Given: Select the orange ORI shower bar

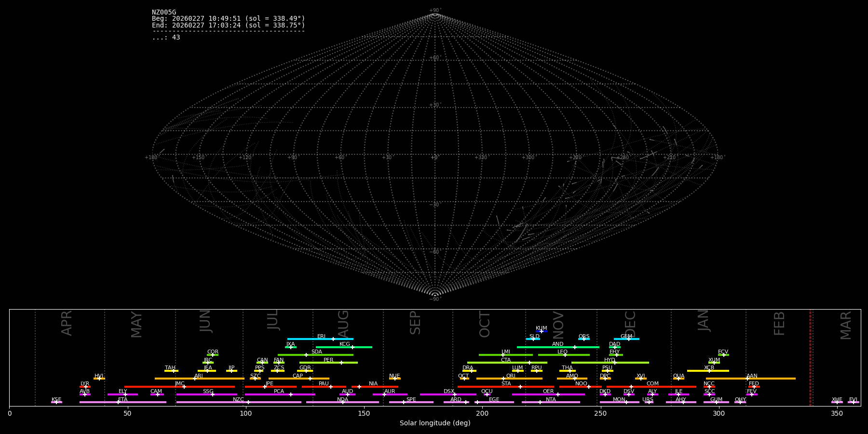Looking at the screenshot, I should [509, 379].
